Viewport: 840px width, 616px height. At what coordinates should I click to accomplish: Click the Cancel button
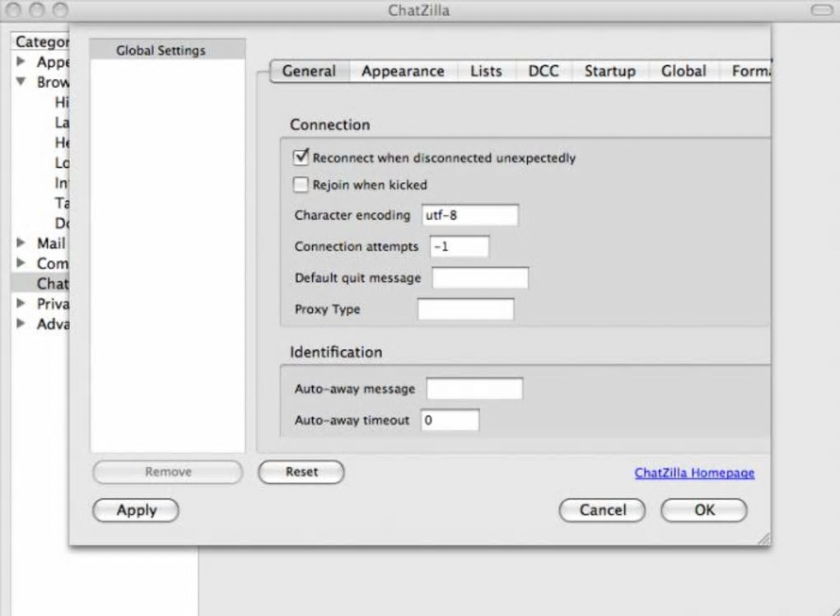[x=602, y=510]
